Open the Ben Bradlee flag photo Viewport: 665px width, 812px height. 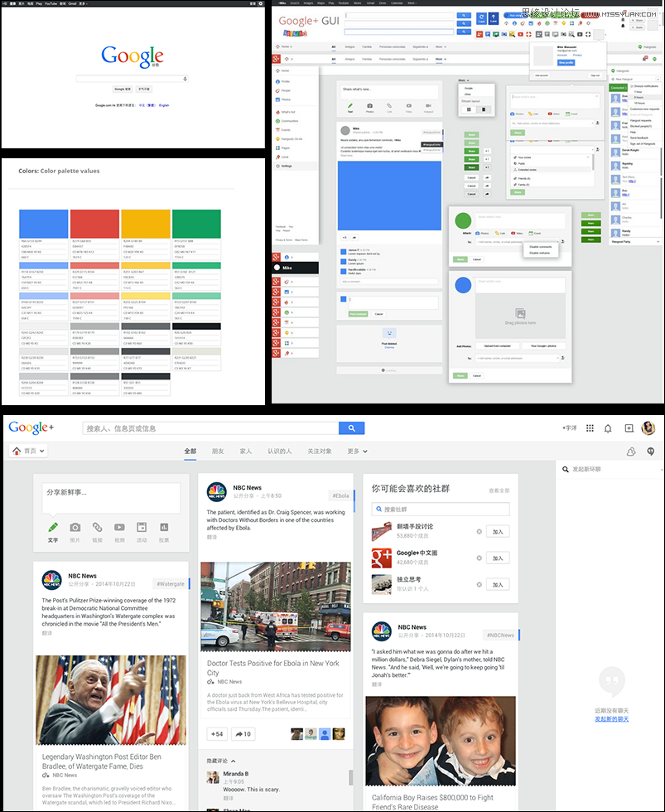coord(111,700)
